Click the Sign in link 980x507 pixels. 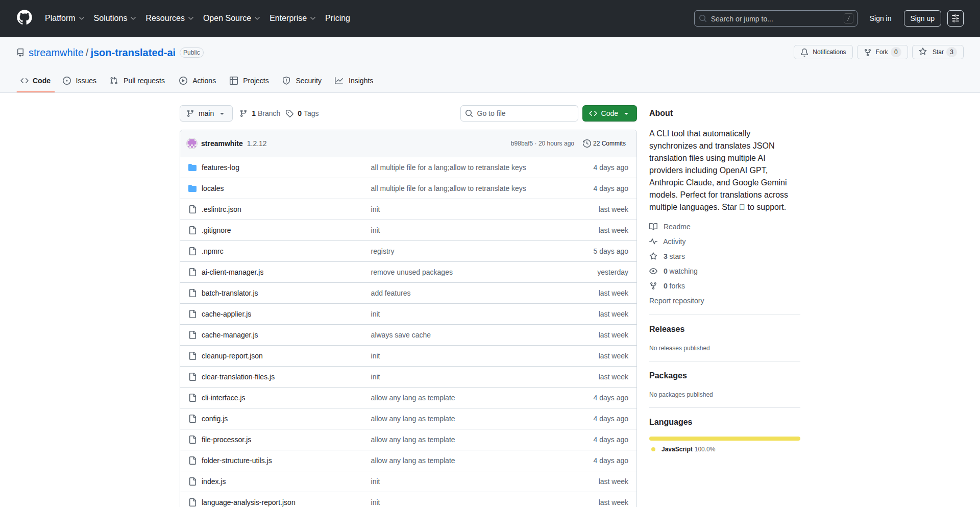(880, 18)
